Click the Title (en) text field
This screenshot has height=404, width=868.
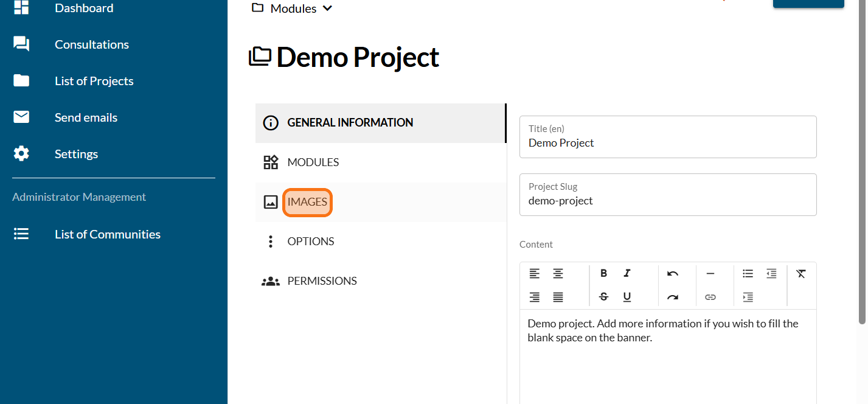[x=667, y=143]
